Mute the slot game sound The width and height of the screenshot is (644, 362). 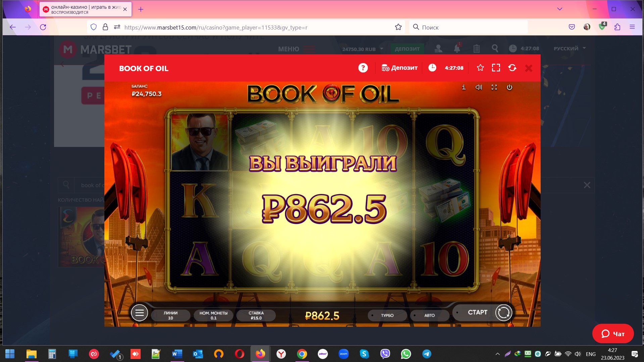coord(479,87)
